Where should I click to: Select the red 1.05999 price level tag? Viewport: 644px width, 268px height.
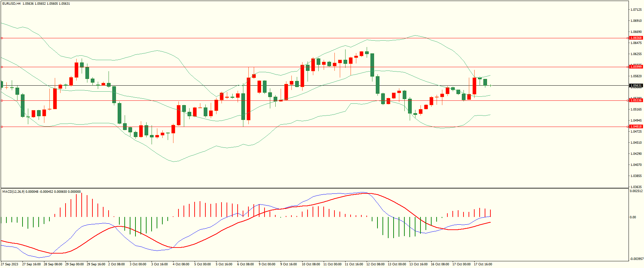pyautogui.click(x=636, y=67)
